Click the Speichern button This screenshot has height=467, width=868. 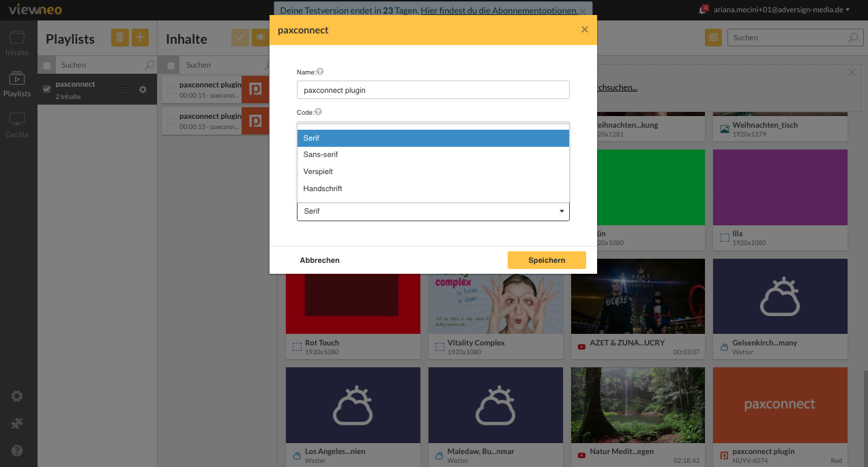(547, 260)
